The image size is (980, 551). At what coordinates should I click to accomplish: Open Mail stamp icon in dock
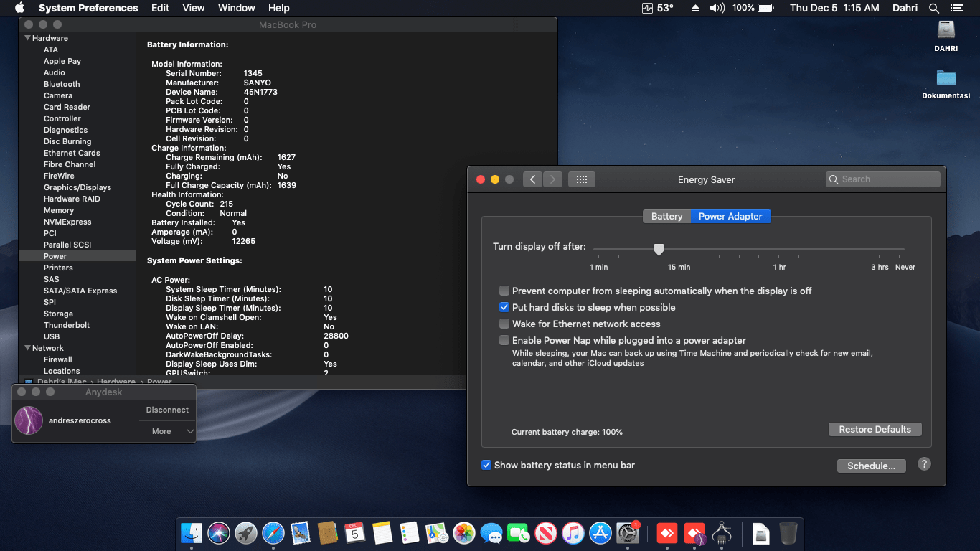click(300, 533)
